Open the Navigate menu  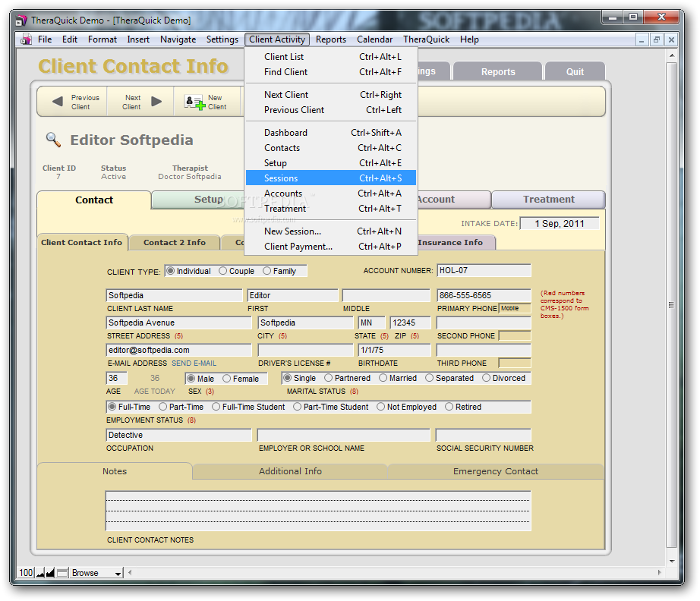(178, 39)
